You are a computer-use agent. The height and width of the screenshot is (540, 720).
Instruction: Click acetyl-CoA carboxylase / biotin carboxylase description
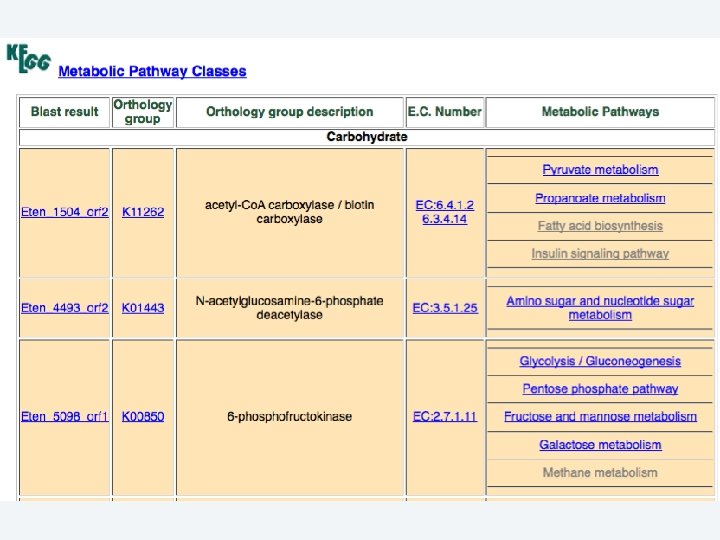pos(290,212)
